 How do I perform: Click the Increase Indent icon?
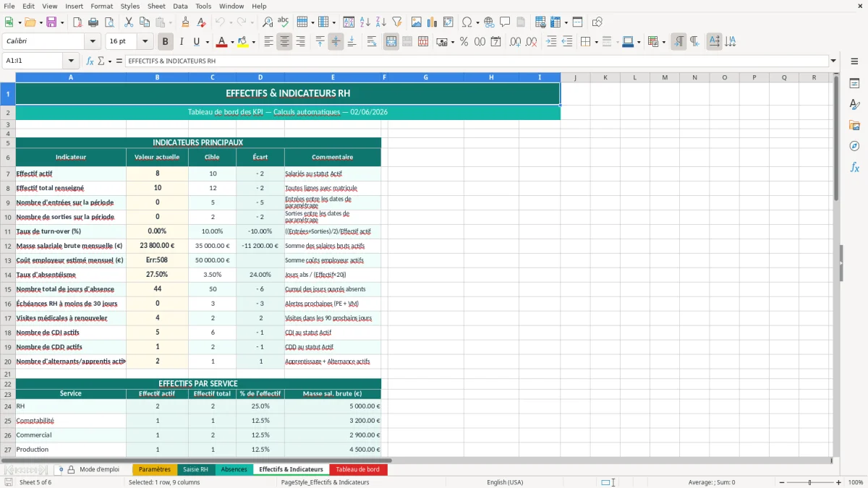click(x=551, y=42)
